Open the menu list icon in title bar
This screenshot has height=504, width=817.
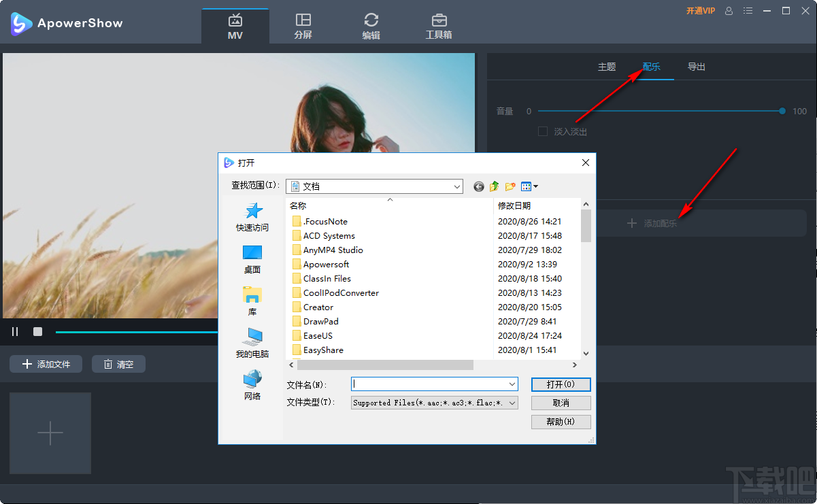tap(748, 11)
